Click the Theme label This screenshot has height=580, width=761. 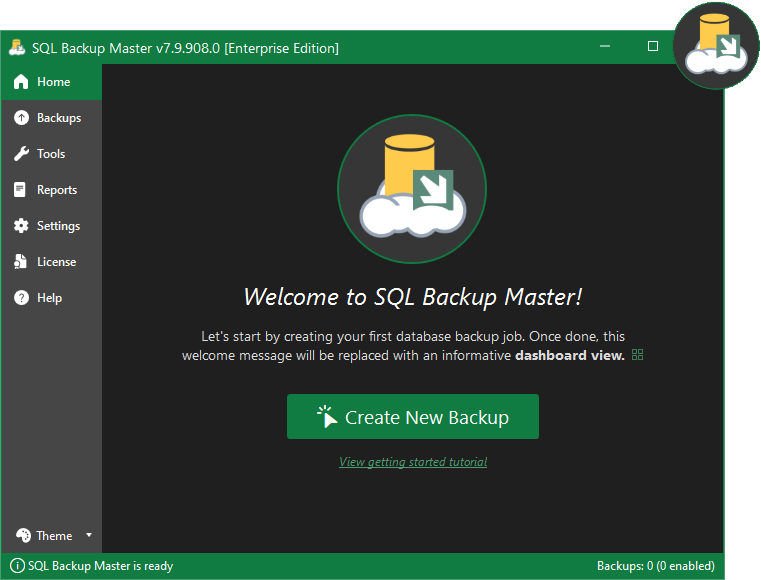point(54,535)
